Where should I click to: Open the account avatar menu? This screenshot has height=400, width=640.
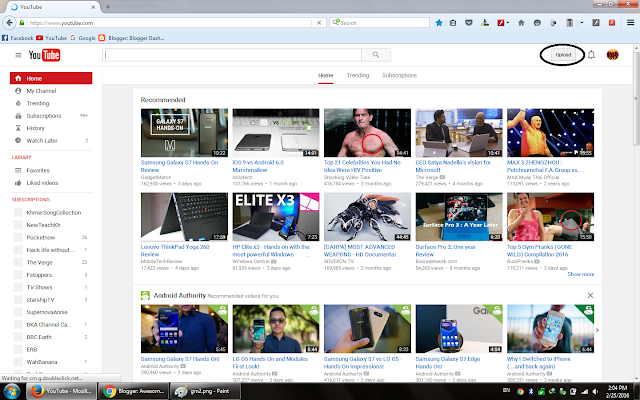point(612,55)
